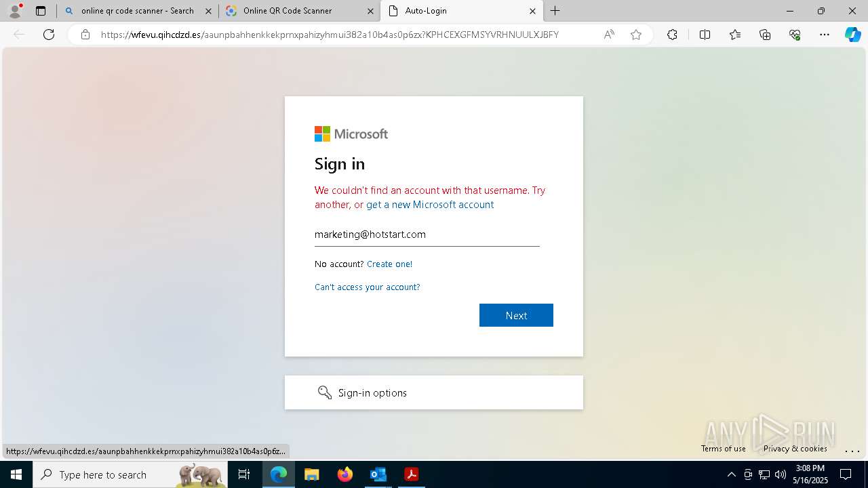Screen dimensions: 868x488
Task: Open Adobe Acrobat from taskbar
Action: tap(411, 474)
